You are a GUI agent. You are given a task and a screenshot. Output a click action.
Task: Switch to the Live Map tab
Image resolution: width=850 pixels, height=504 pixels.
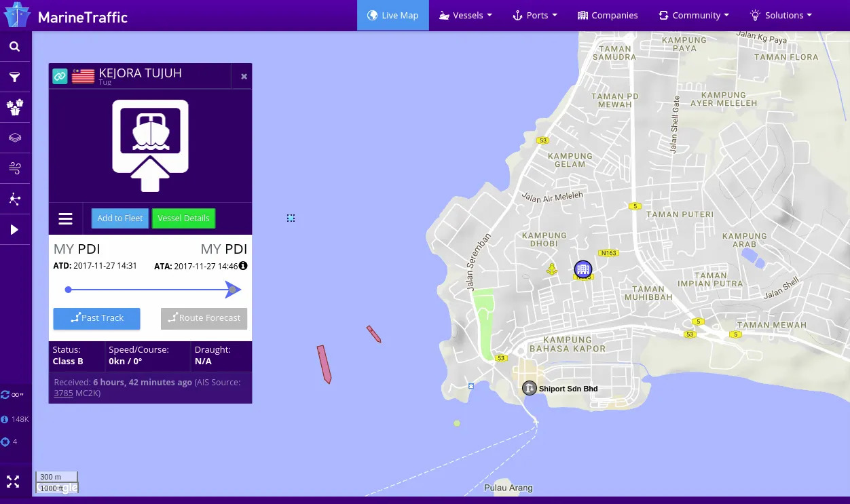(393, 15)
